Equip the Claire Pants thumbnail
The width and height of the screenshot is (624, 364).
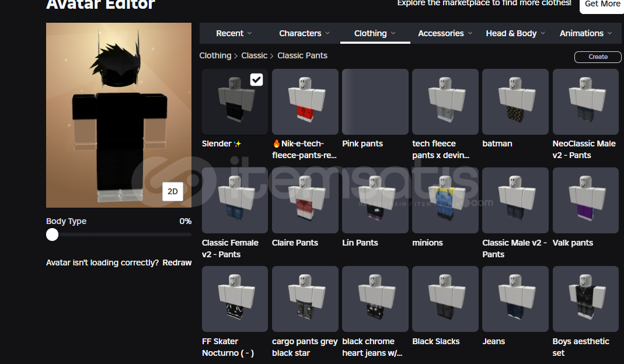[305, 200]
